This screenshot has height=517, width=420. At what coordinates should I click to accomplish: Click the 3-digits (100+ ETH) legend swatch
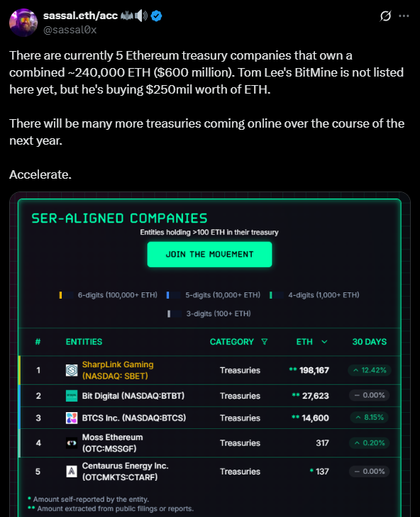[175, 314]
